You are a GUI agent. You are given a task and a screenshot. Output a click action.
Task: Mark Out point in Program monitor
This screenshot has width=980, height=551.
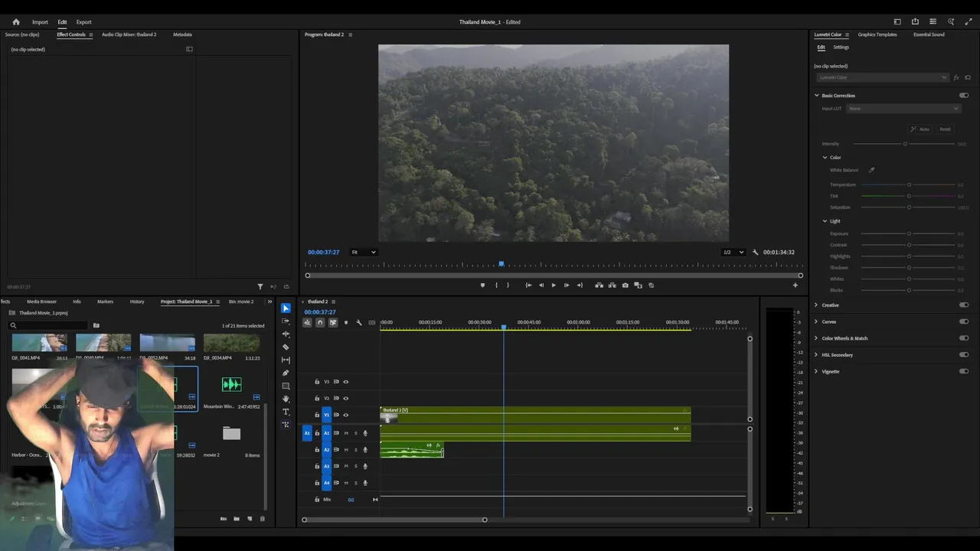click(508, 285)
